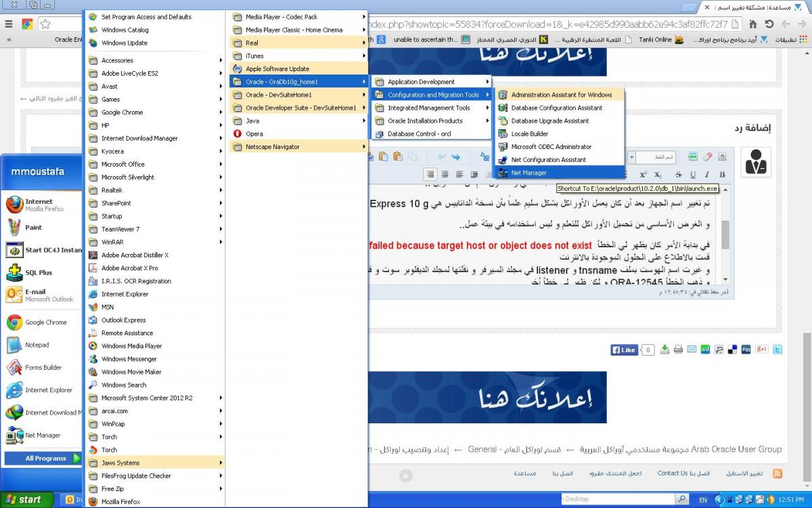The height and width of the screenshot is (508, 812).
Task: Open the font name dropdown in the editor
Action: pos(631,157)
